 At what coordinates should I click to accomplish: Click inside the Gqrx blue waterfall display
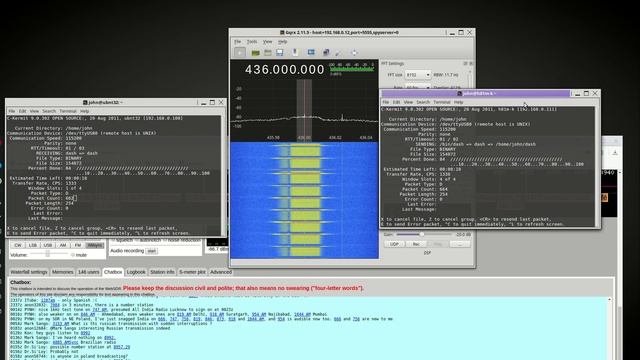304,200
